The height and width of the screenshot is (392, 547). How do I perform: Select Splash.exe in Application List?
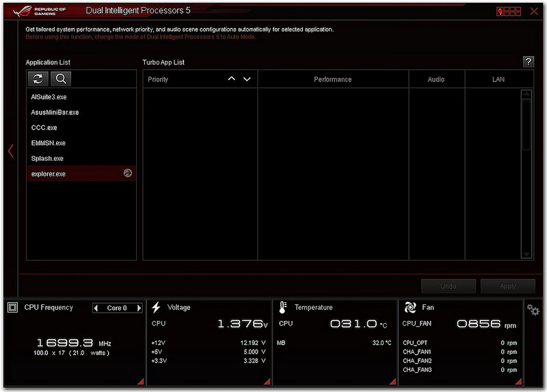tap(81, 159)
